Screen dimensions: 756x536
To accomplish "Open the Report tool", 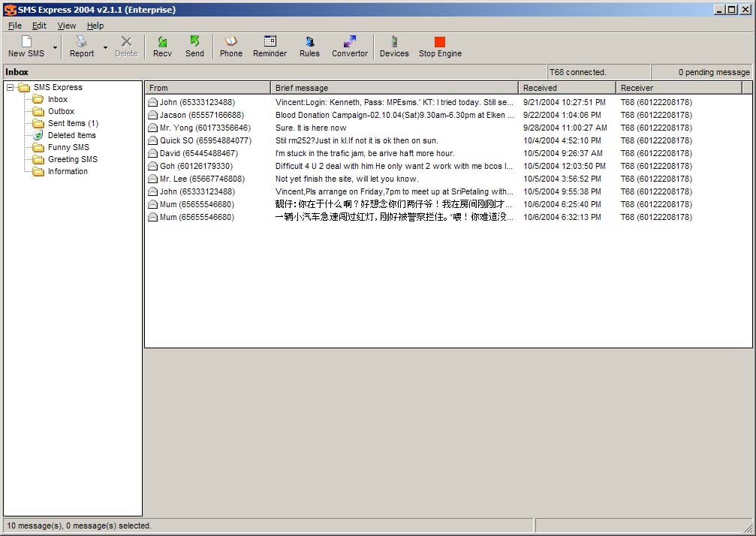I will [80, 45].
